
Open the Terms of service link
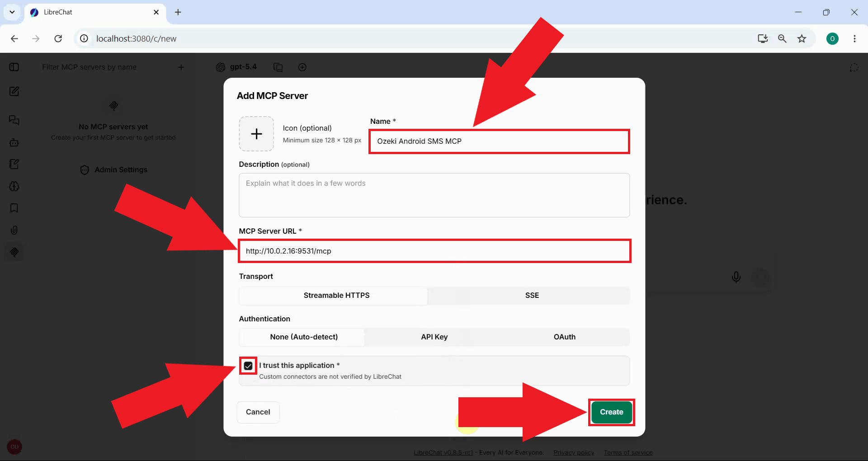[628, 452]
